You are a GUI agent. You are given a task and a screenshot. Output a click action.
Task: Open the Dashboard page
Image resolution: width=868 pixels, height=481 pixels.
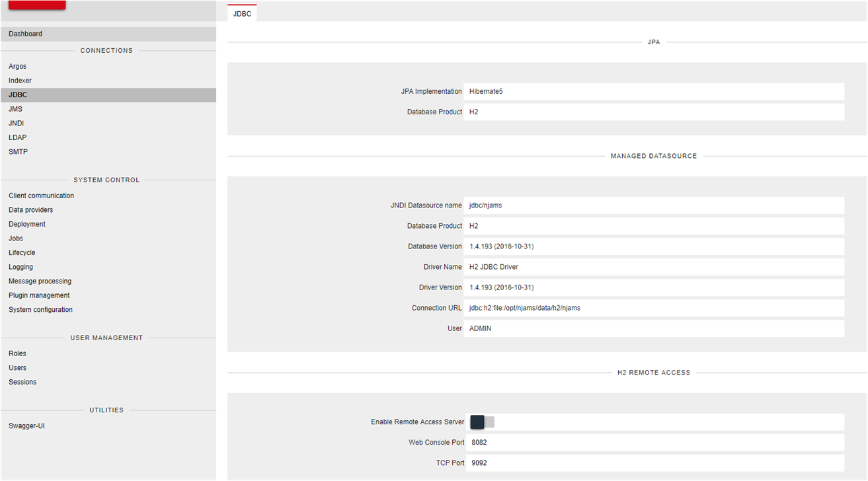[x=108, y=34]
